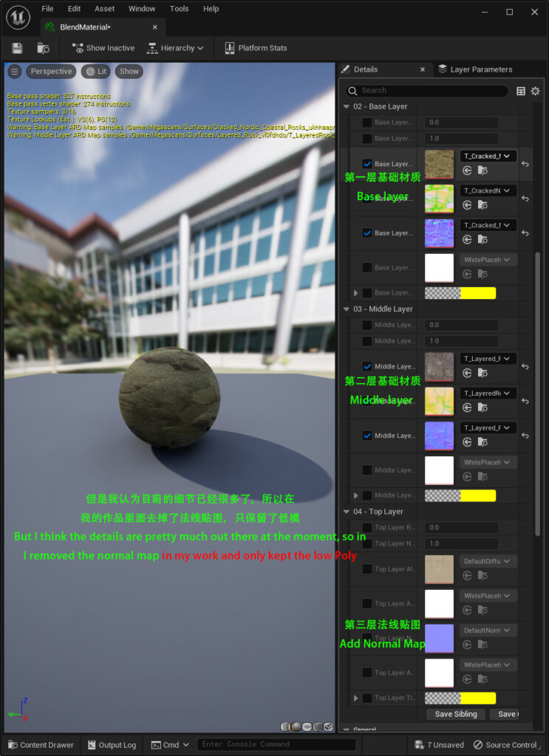Uncheck Middle Layer grey rock texture checkbox
The image size is (549, 756).
(x=367, y=366)
